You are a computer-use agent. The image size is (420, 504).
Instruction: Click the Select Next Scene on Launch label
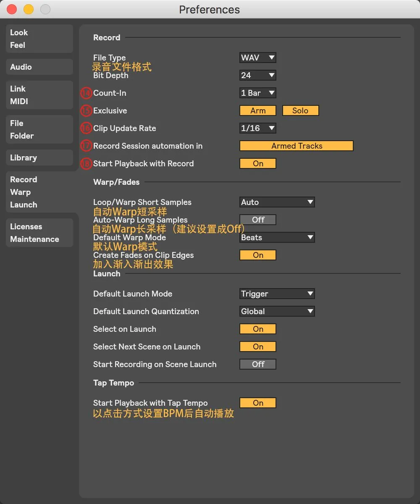[147, 346]
